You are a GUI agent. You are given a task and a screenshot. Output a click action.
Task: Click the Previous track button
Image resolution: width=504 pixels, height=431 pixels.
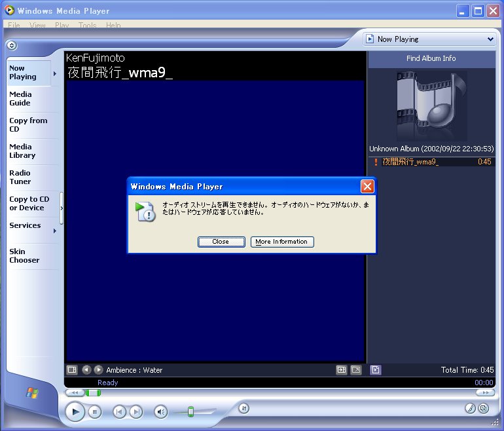tap(119, 412)
